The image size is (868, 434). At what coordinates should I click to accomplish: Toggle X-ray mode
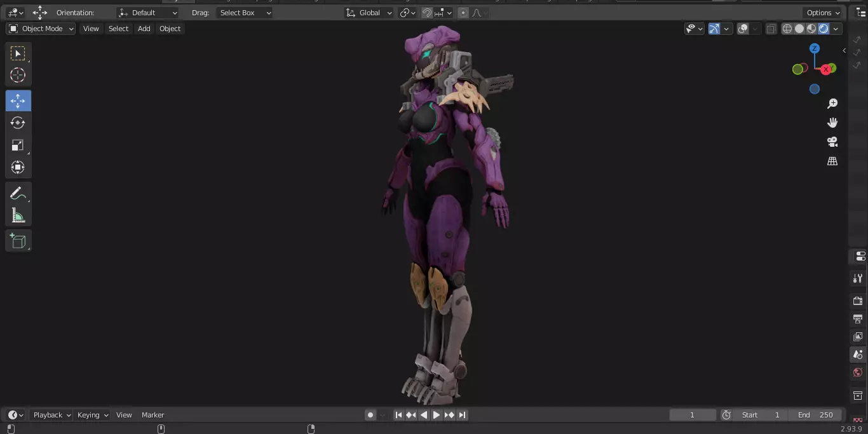point(771,29)
